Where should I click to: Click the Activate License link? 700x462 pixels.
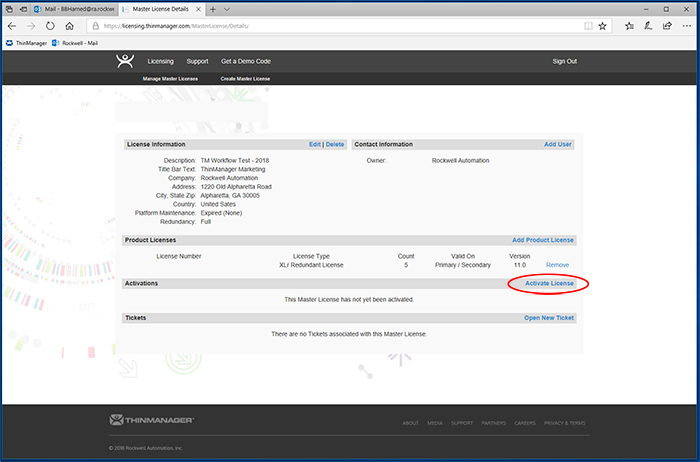coord(549,283)
